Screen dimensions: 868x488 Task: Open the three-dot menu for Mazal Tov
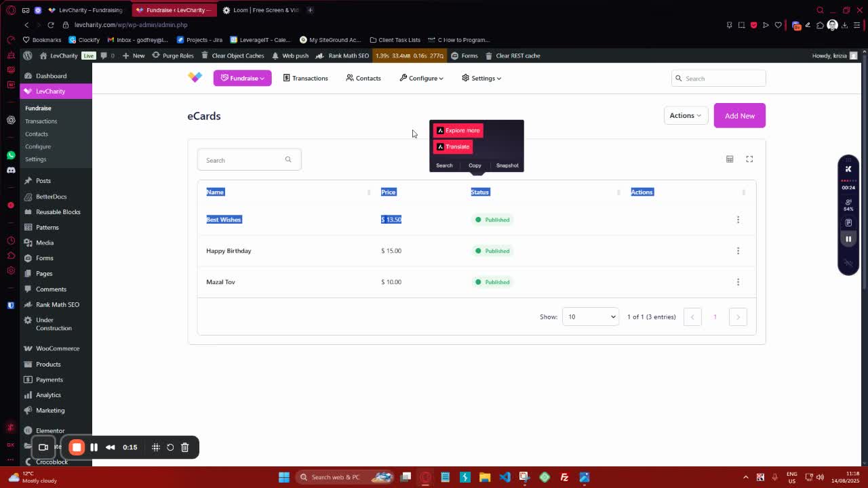click(738, 282)
